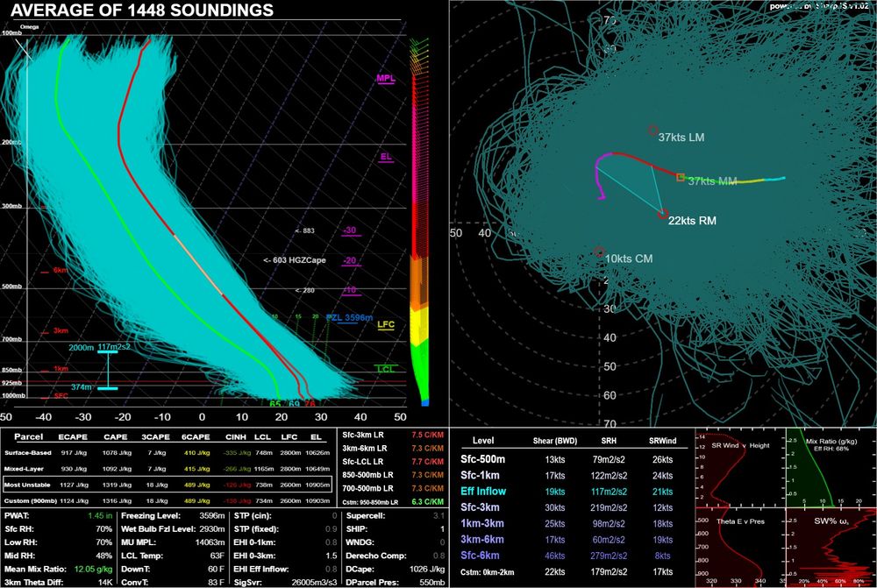Click the Mean Mix Ratio value 12.05 g/kg
The image size is (877, 588).
[94, 570]
